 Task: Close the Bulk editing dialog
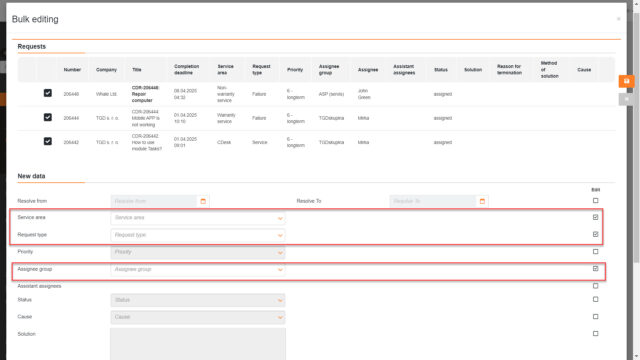click(x=618, y=19)
